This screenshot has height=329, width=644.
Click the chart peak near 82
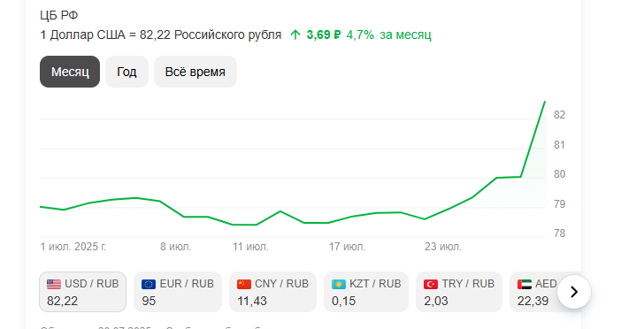click(545, 102)
